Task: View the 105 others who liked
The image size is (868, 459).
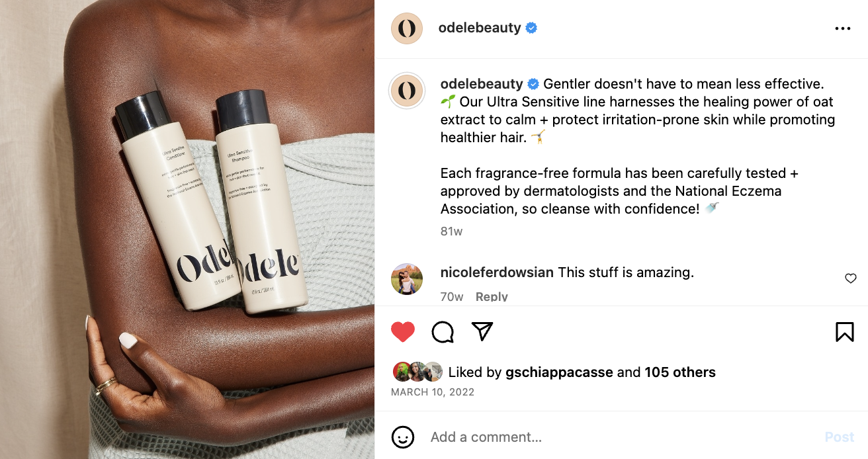Action: [680, 372]
